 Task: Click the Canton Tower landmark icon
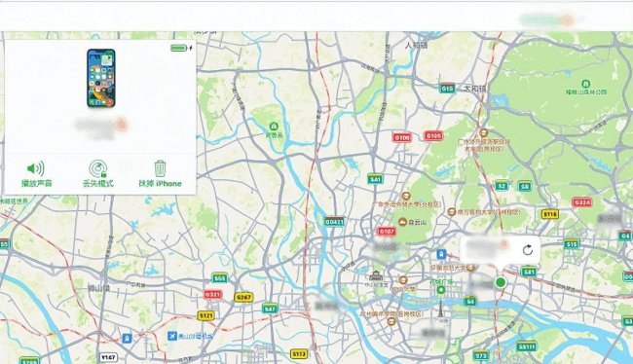click(x=440, y=309)
